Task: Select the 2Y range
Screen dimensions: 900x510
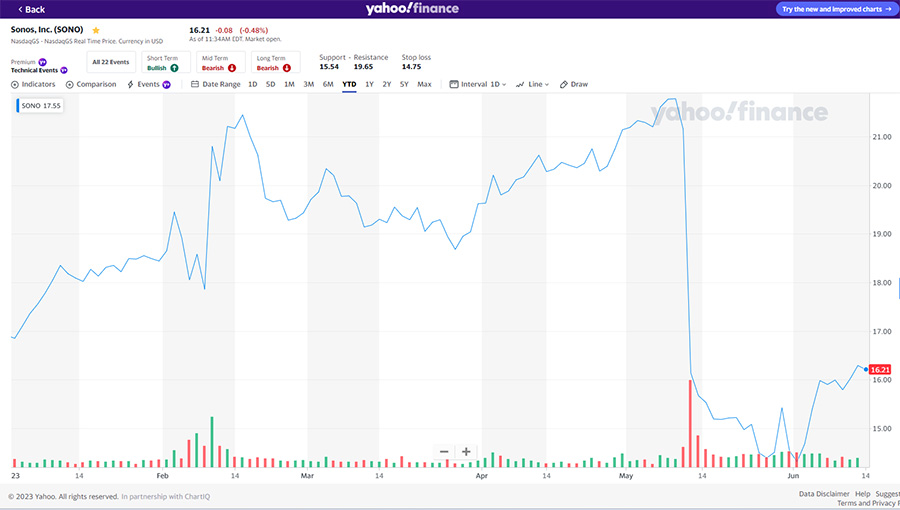Action: 387,84
